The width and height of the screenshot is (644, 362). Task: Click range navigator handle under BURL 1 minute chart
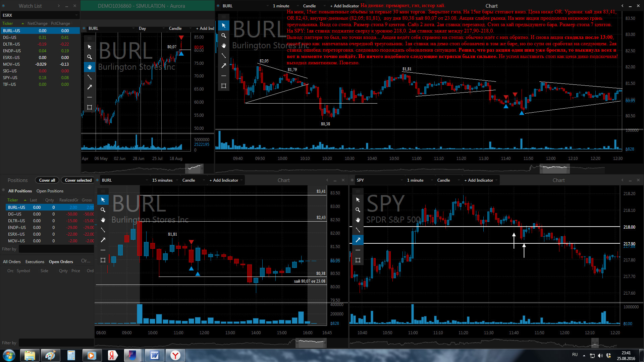(554, 168)
